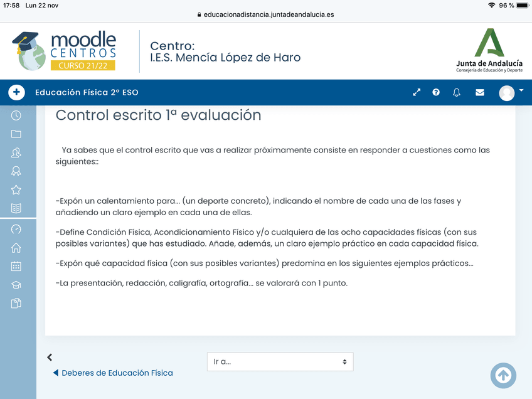This screenshot has width=532, height=399.
Task: Open the notifications bell icon
Action: (456, 92)
